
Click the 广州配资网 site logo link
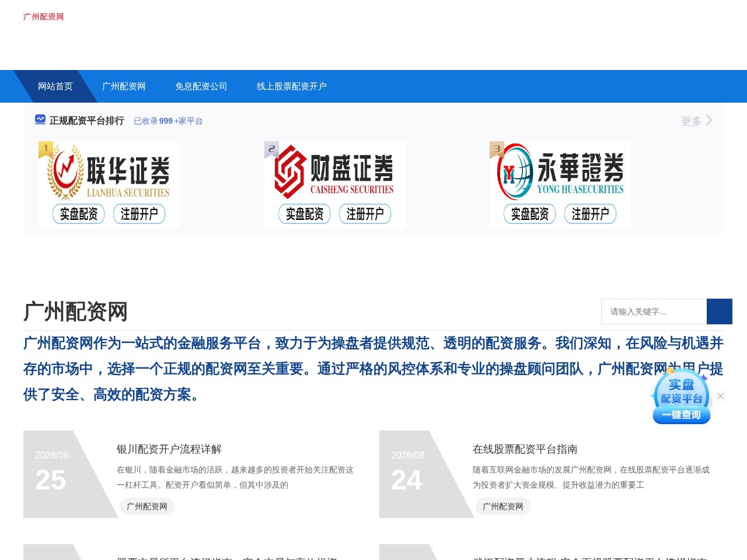pyautogui.click(x=44, y=16)
